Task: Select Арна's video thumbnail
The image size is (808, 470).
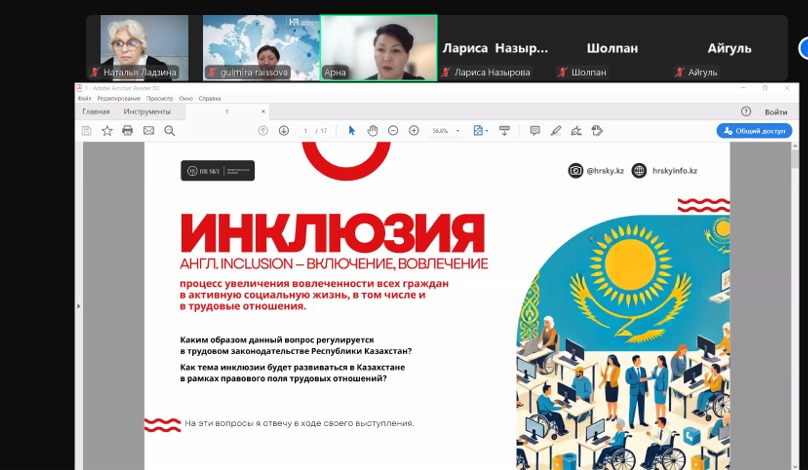Action: [x=378, y=47]
